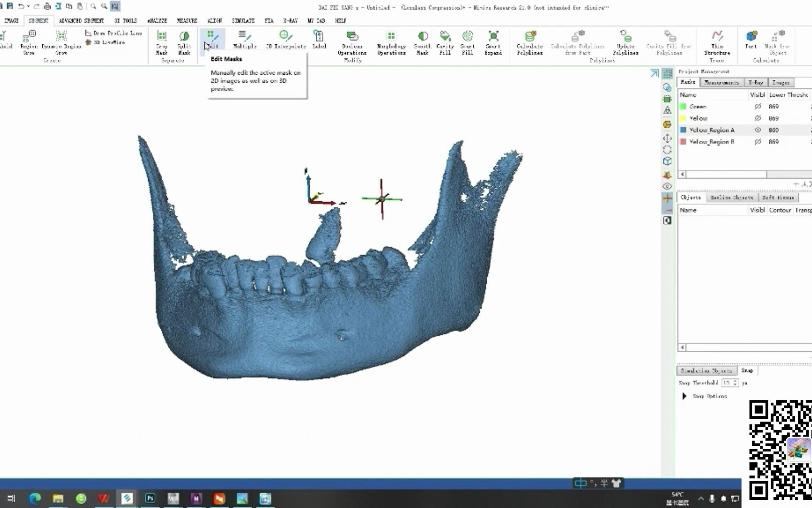The width and height of the screenshot is (812, 508).
Task: Open the Dynamic Region Grow tool
Action: (62, 42)
